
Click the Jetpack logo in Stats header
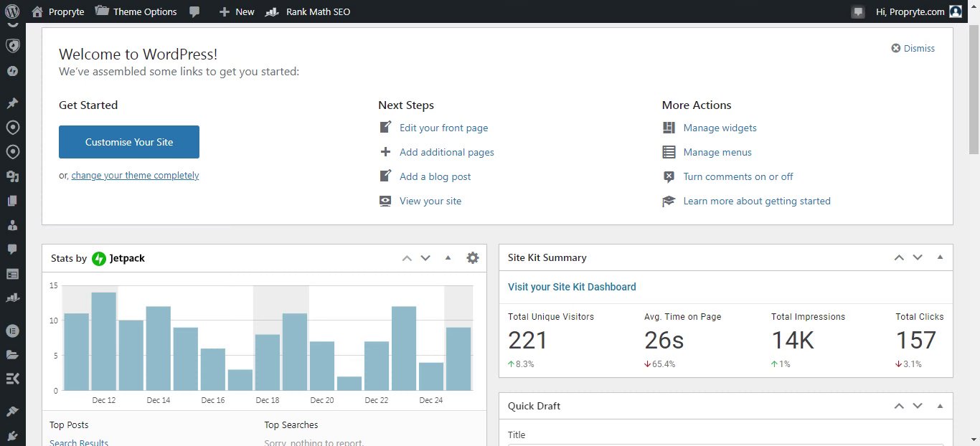point(118,258)
